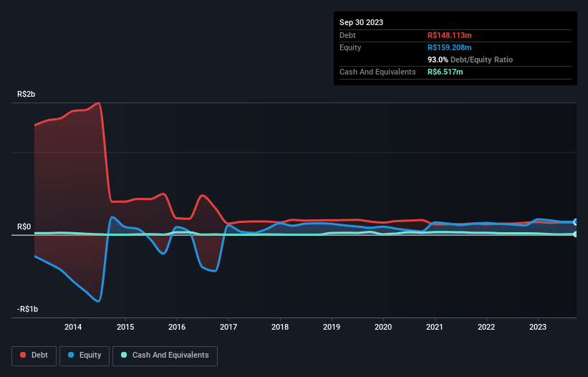Click the red Debt legend dot

tap(23, 355)
